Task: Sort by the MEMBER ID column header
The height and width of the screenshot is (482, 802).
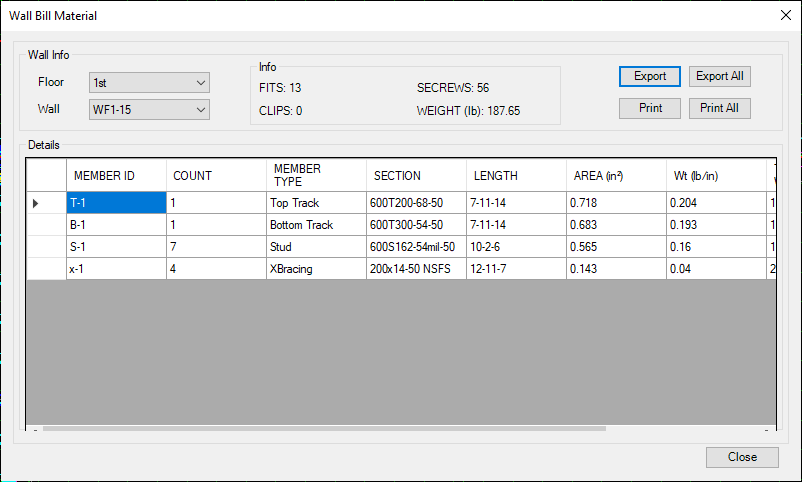Action: 116,176
